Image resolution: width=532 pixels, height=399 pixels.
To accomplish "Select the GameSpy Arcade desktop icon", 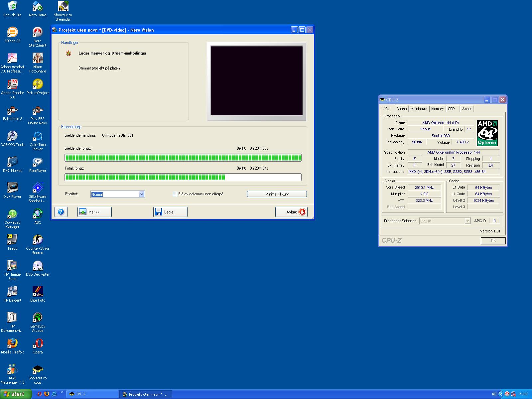I will pos(38,322).
